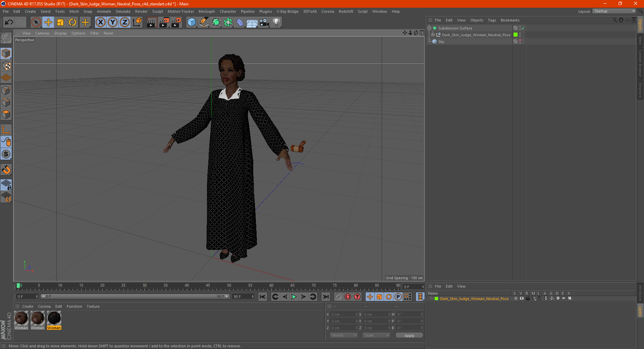The image size is (644, 349).
Task: Activate the Scale tool
Action: point(60,22)
